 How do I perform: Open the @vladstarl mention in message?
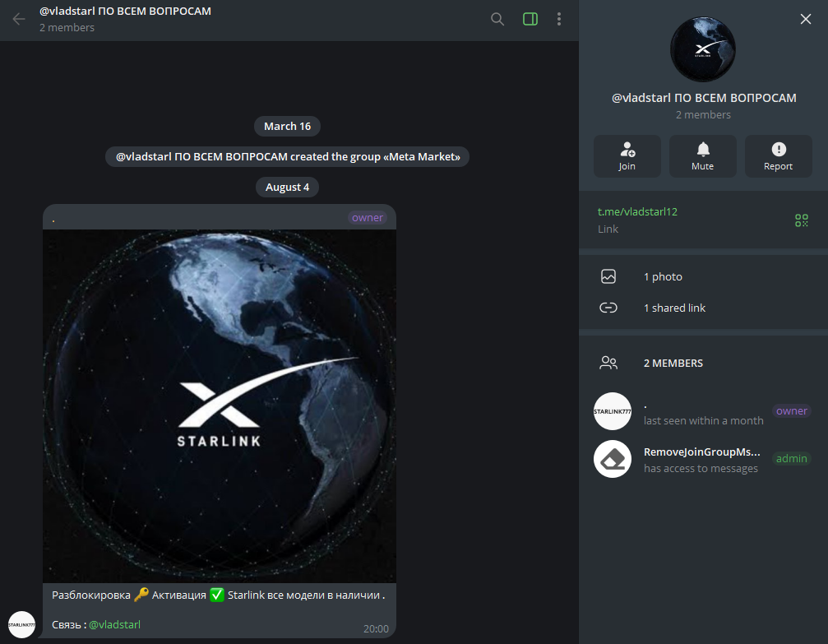point(114,624)
